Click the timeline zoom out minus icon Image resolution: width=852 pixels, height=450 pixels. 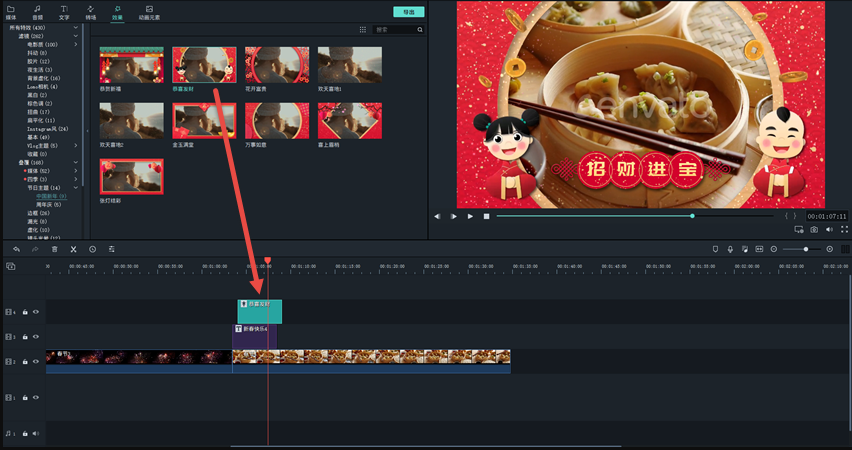(774, 249)
